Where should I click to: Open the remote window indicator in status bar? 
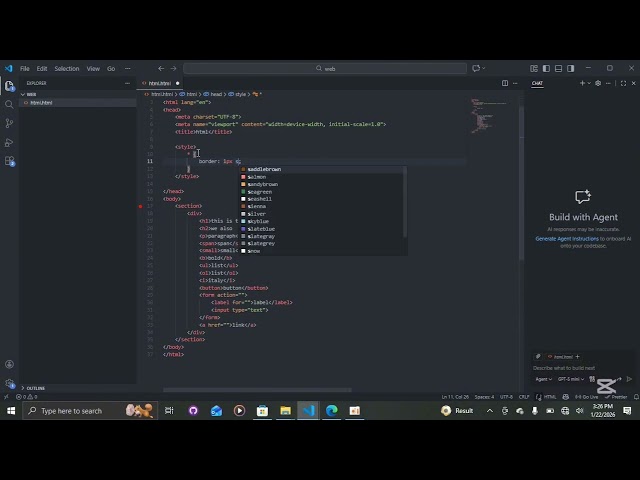pyautogui.click(x=6, y=397)
